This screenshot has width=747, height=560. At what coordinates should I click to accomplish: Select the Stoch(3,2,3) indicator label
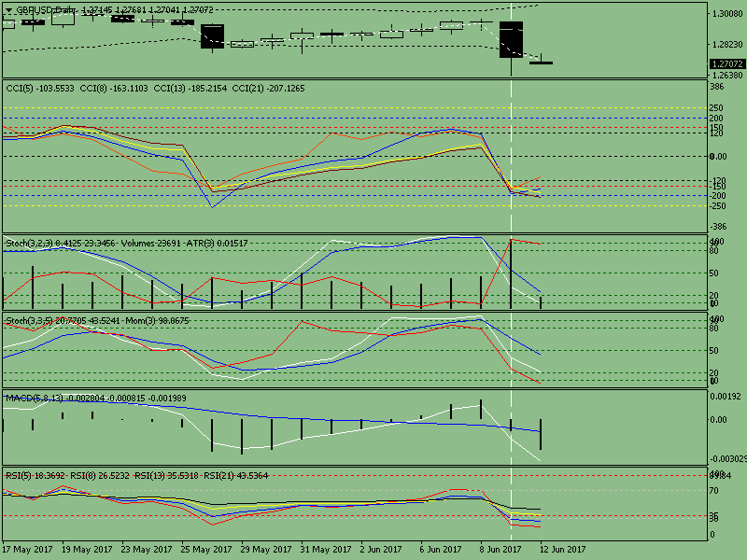[x=61, y=244]
